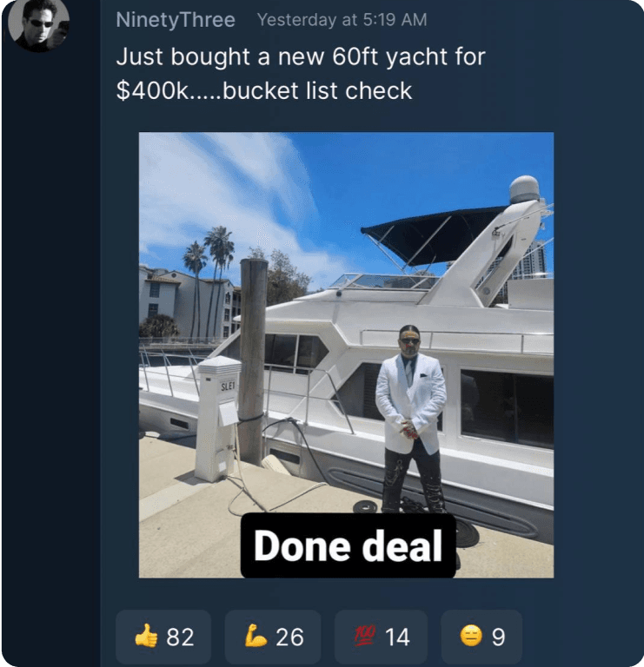Click the NinetyThree username
This screenshot has width=644, height=667.
(176, 20)
